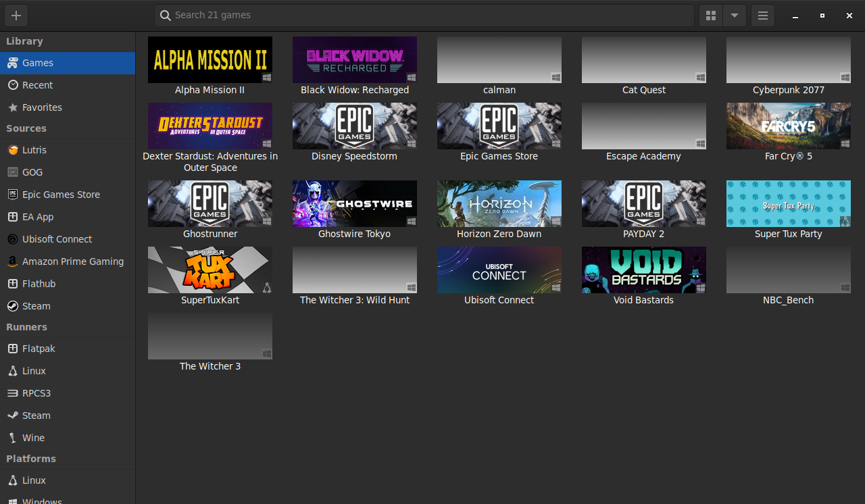The width and height of the screenshot is (865, 504).
Task: Open the Black Widow: Recharged banner
Action: click(x=355, y=59)
